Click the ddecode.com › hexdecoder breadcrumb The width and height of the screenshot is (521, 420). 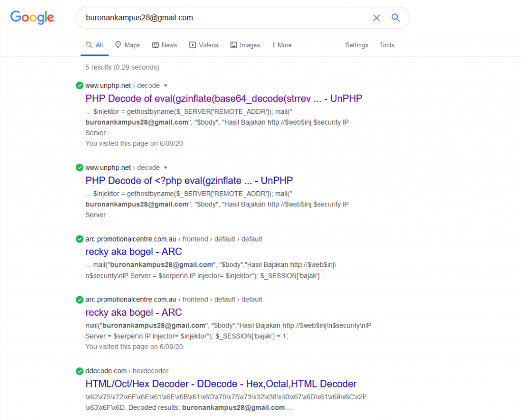127,371
